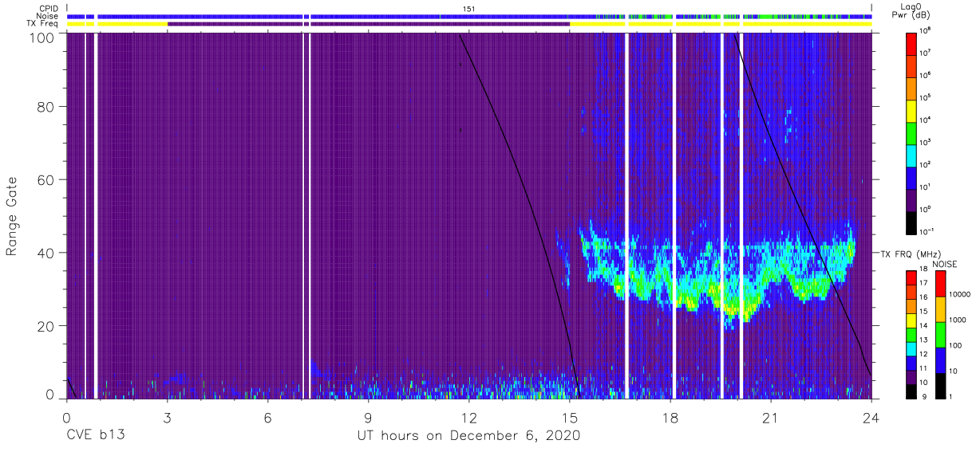This screenshot has width=980, height=452.
Task: Click the red segment of the Lag0 Pwr colorbar
Action: (x=911, y=44)
